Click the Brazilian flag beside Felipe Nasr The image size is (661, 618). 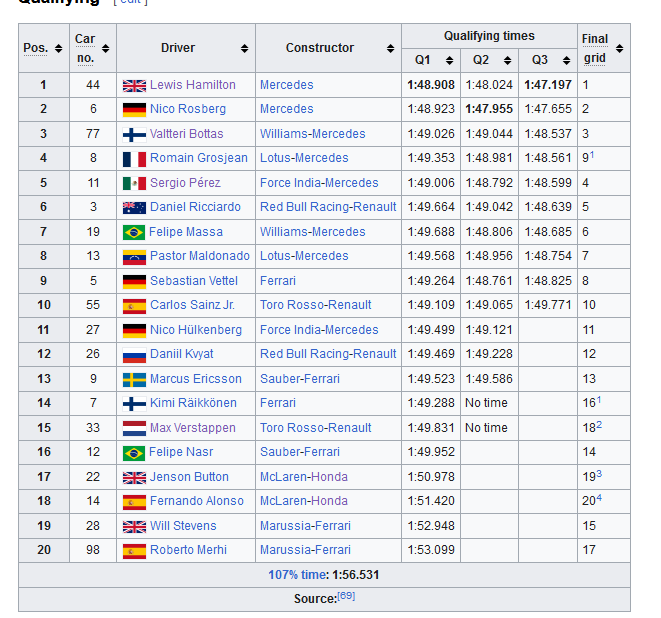pyautogui.click(x=134, y=453)
